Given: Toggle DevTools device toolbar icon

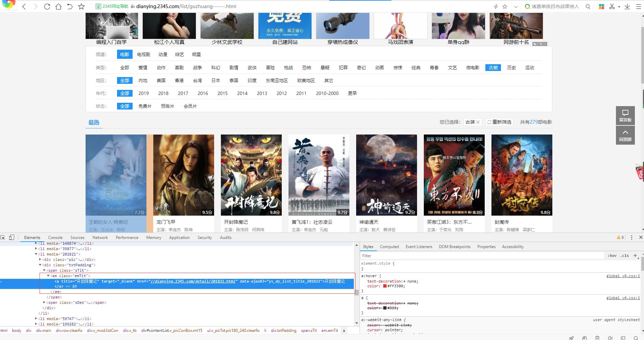Looking at the screenshot, I should [x=11, y=237].
